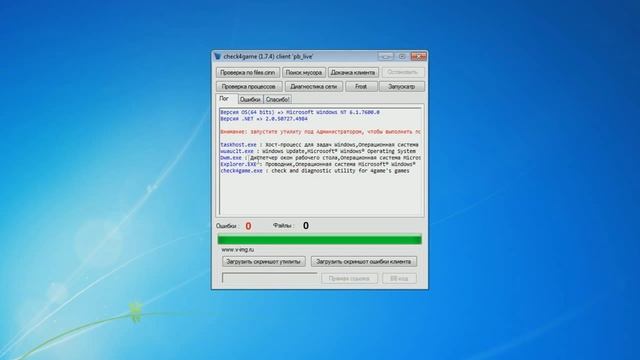Close the check4game window
The width and height of the screenshot is (640, 360).
tap(418, 56)
